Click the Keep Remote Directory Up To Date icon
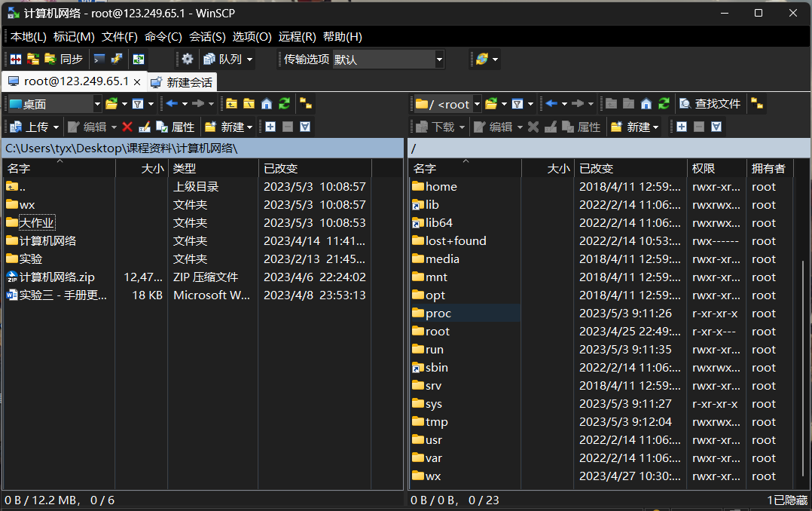The width and height of the screenshot is (812, 511). click(x=139, y=59)
